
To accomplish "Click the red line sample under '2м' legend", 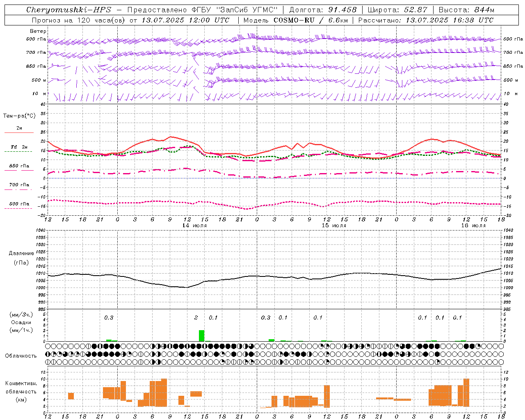I will coord(19,133).
